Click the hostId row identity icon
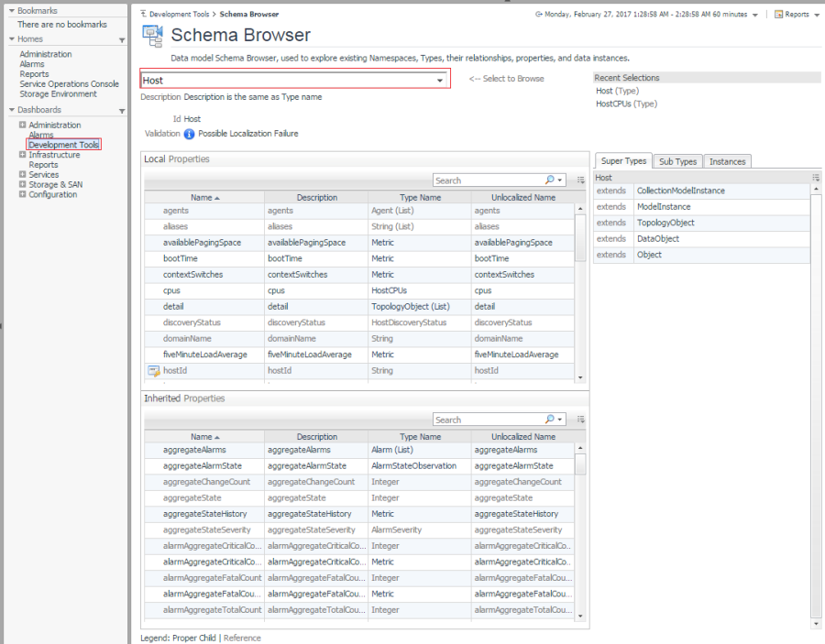This screenshot has width=825, height=644. click(x=153, y=371)
